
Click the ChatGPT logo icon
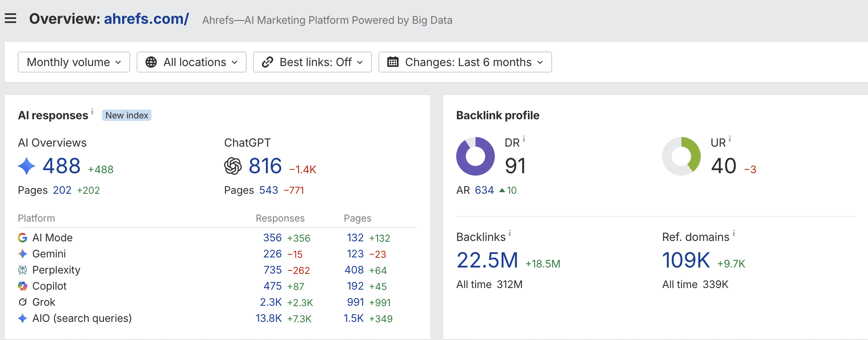click(233, 166)
